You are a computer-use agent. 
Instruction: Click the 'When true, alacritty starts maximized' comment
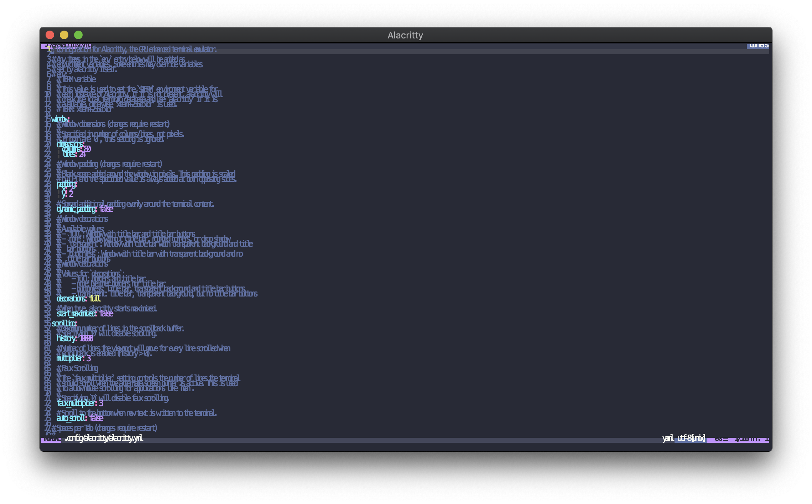[x=106, y=309]
